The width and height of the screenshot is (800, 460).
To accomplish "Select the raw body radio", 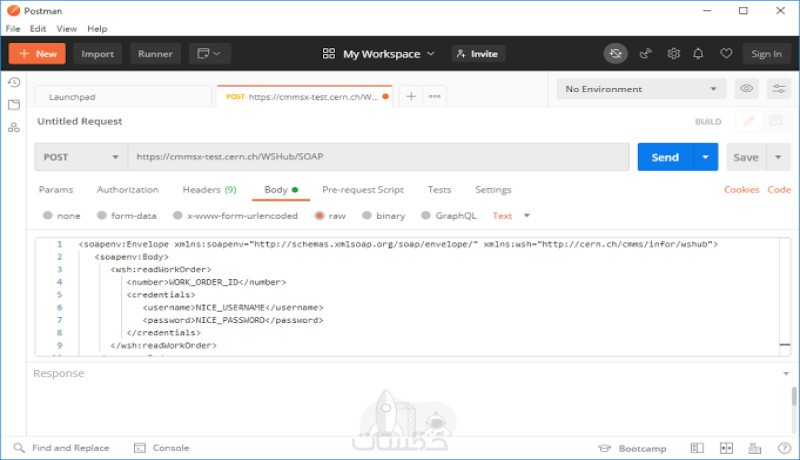I will pyautogui.click(x=319, y=215).
